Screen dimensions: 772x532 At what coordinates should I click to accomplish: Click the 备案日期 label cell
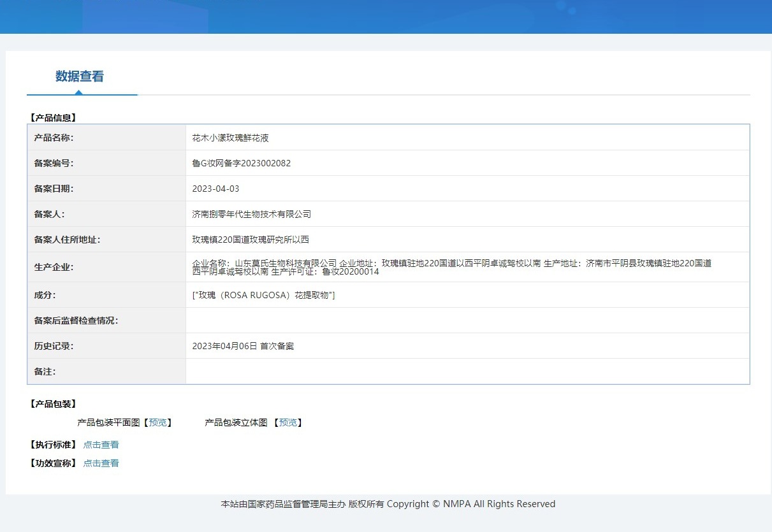point(106,189)
